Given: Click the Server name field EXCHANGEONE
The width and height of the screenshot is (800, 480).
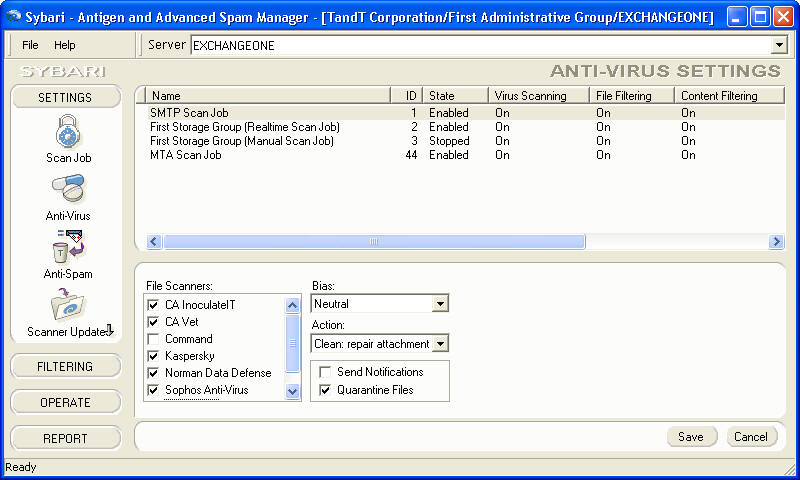Looking at the screenshot, I should click(481, 45).
